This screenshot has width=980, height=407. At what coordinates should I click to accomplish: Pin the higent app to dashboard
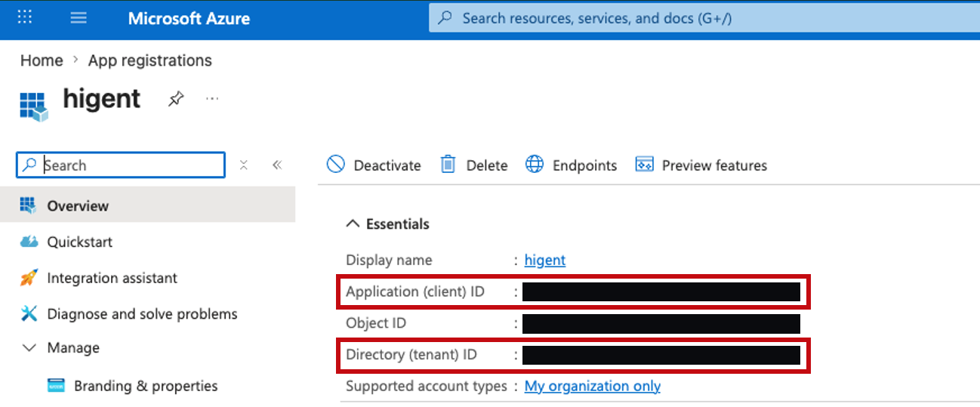176,99
